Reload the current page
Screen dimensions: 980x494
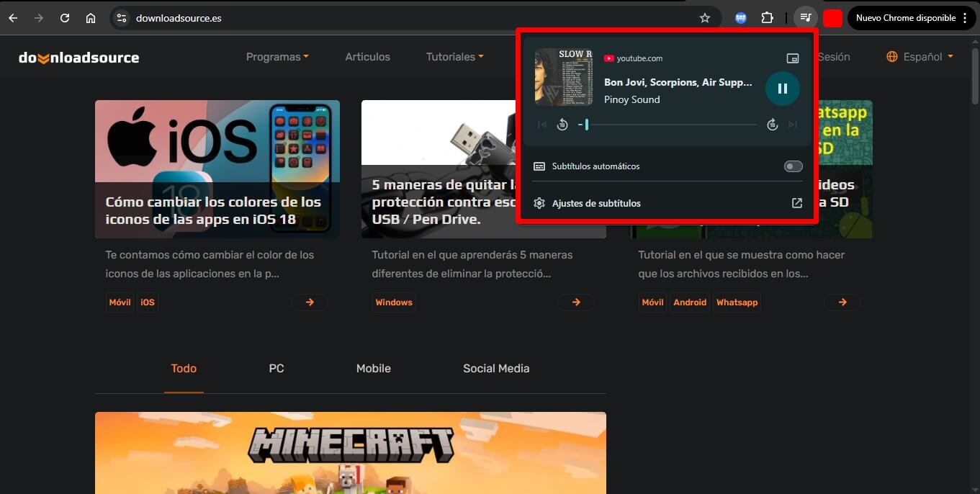coord(65,18)
